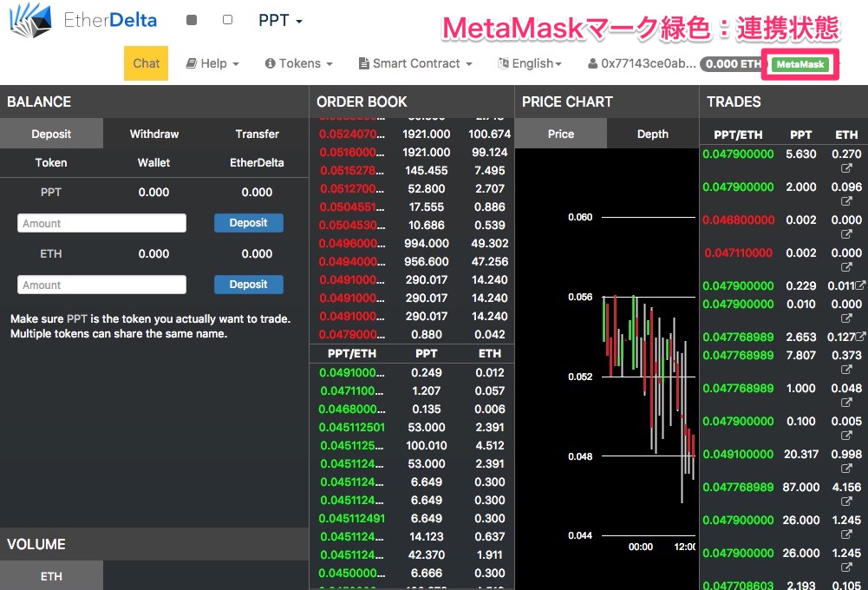Focus the ETH Amount input field
Image resolution: width=868 pixels, height=590 pixels.
click(x=101, y=285)
